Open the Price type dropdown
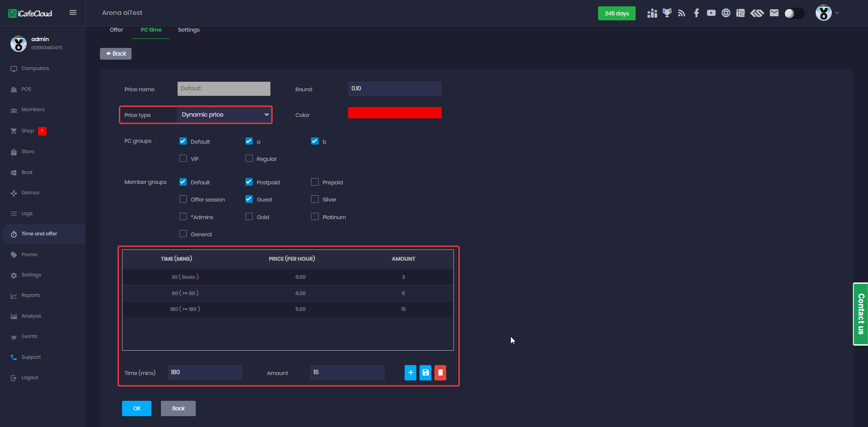 coord(225,115)
